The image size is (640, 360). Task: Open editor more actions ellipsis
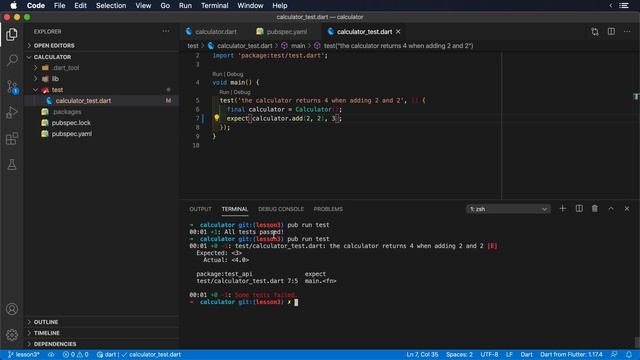tap(627, 31)
